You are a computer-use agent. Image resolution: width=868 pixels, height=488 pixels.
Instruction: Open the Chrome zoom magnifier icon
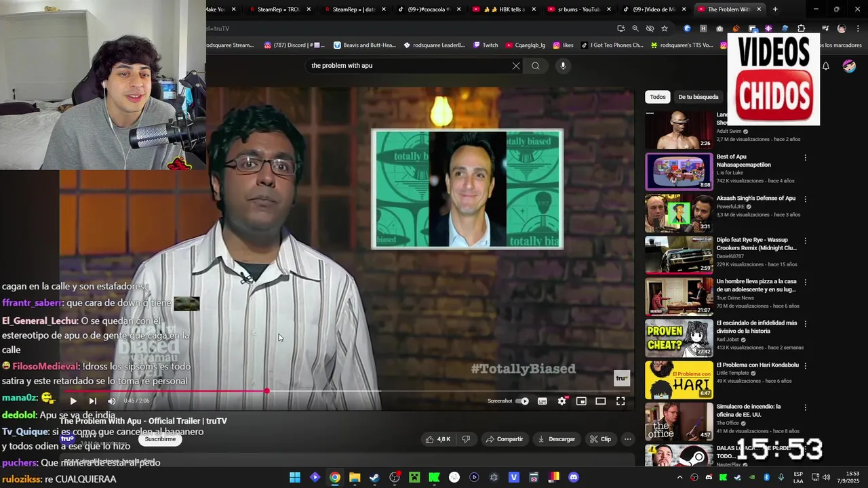click(x=635, y=28)
